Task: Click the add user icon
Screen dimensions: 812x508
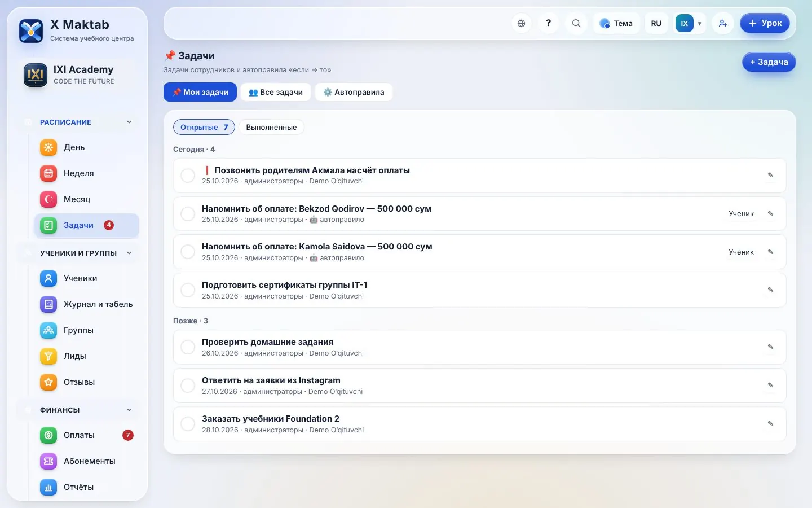Action: (722, 23)
